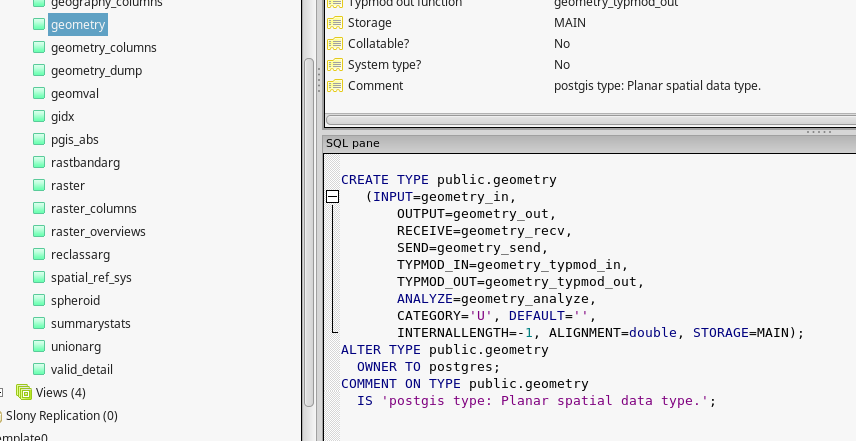Select geometry_dump in the tree

tap(96, 71)
